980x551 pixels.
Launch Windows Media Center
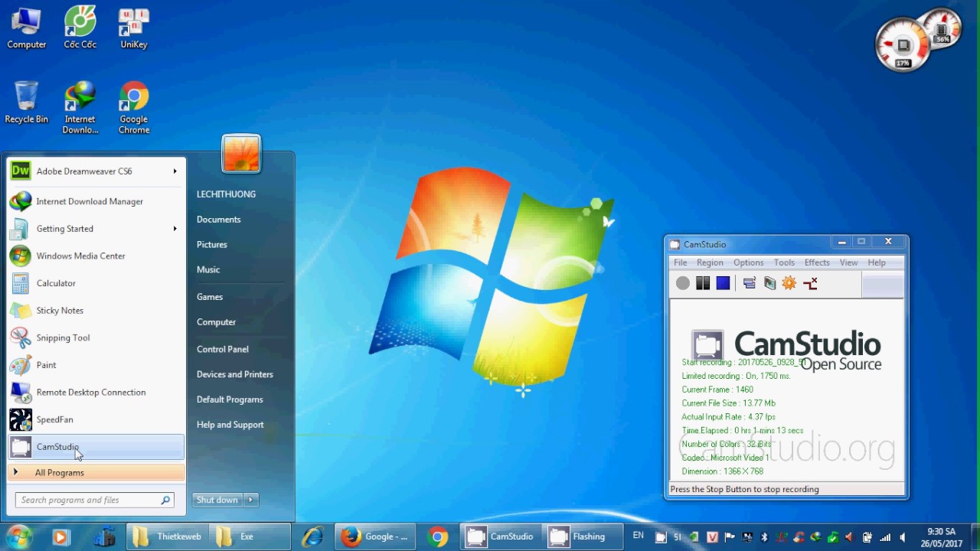click(x=96, y=256)
